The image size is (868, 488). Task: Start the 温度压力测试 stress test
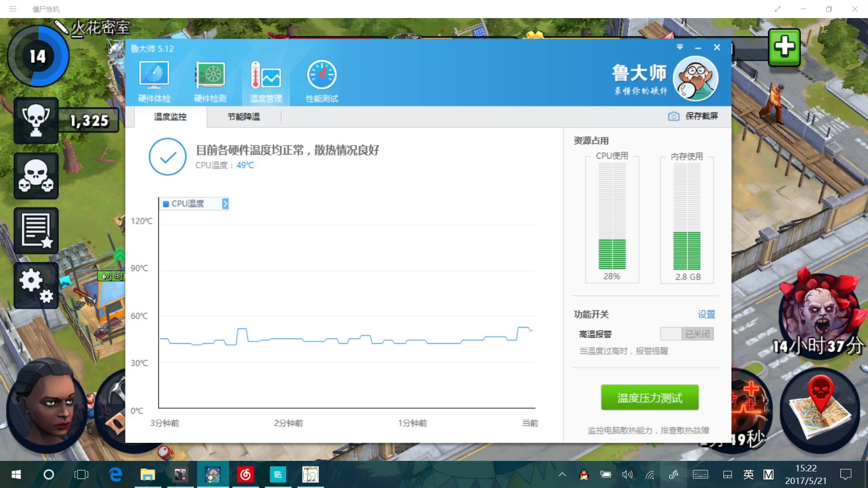(649, 398)
